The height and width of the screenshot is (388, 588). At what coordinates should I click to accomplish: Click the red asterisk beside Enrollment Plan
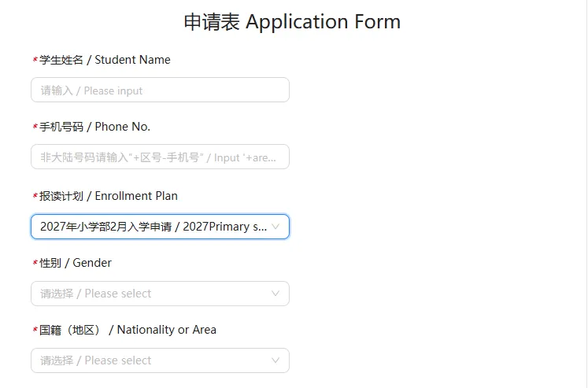35,196
